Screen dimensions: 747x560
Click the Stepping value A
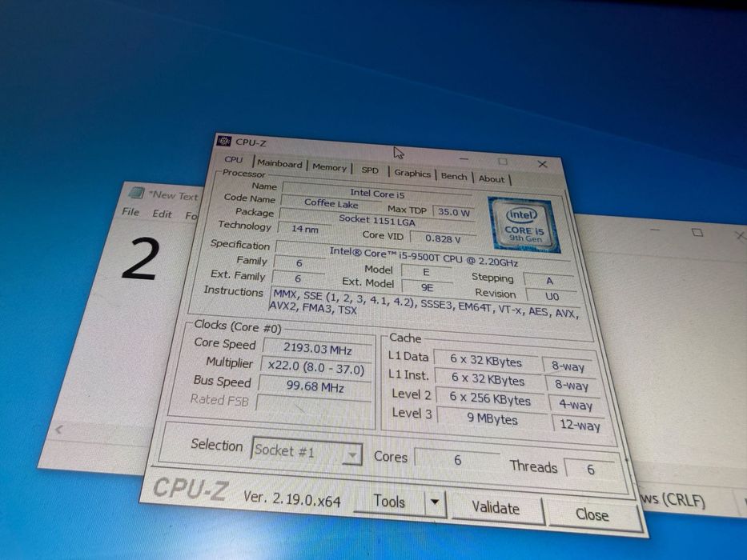(548, 281)
